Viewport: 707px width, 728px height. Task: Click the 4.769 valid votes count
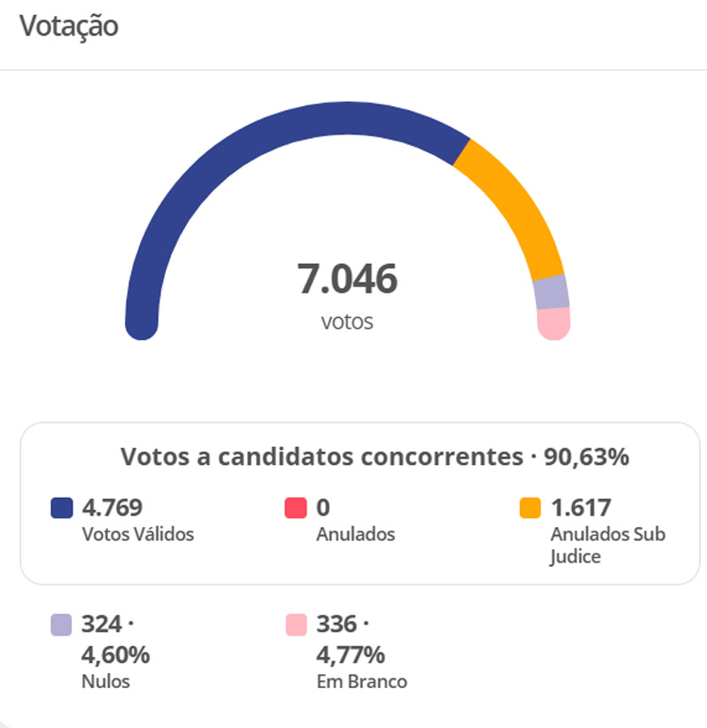coord(113,507)
